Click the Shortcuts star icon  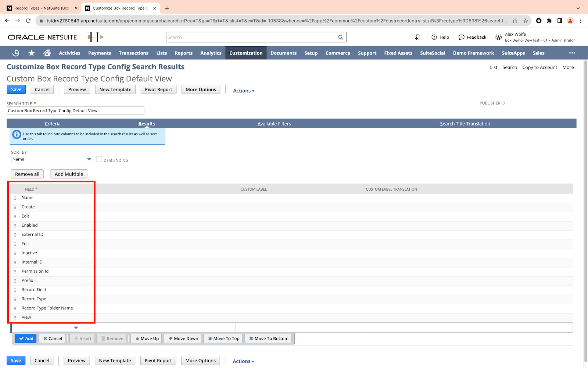[32, 53]
